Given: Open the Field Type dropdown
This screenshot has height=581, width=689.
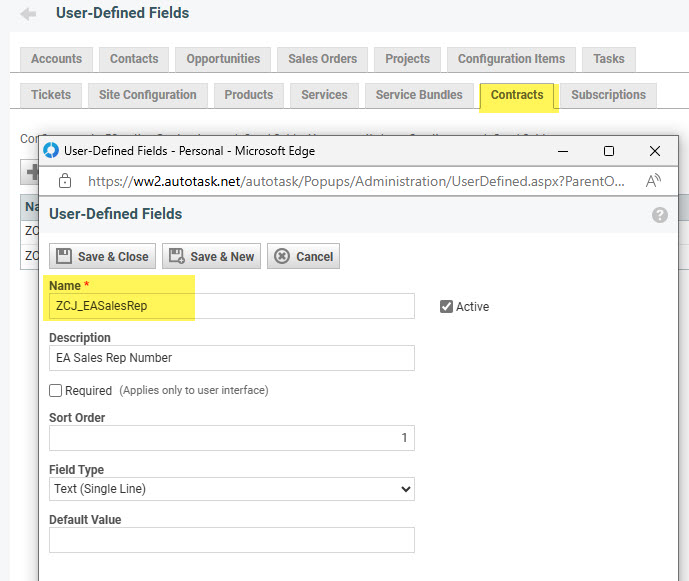Looking at the screenshot, I should pyautogui.click(x=231, y=489).
